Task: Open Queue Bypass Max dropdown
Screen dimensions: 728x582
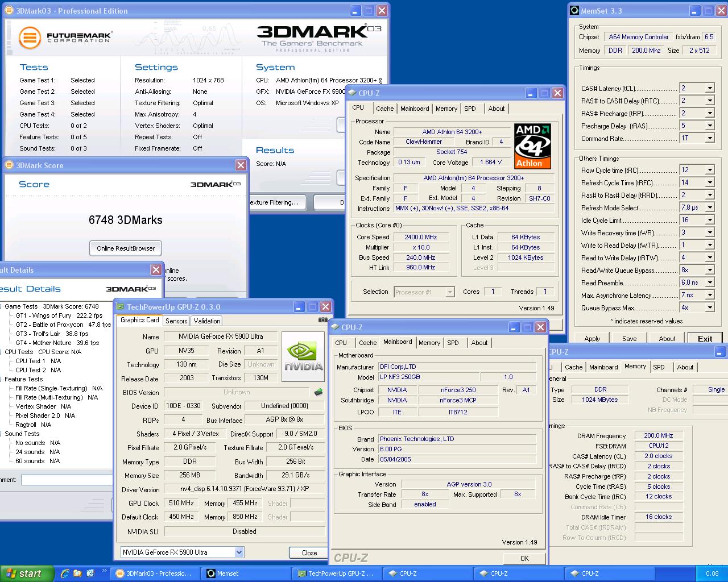Action: pos(710,307)
